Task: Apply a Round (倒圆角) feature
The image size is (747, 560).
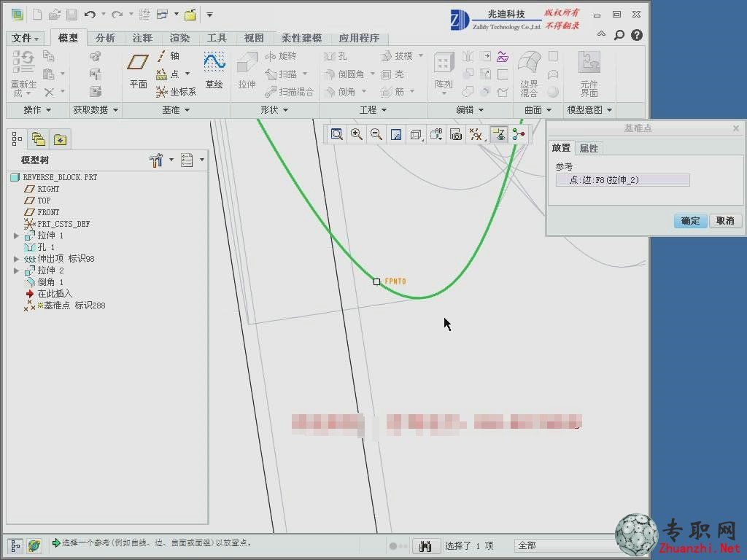Action: (x=344, y=74)
